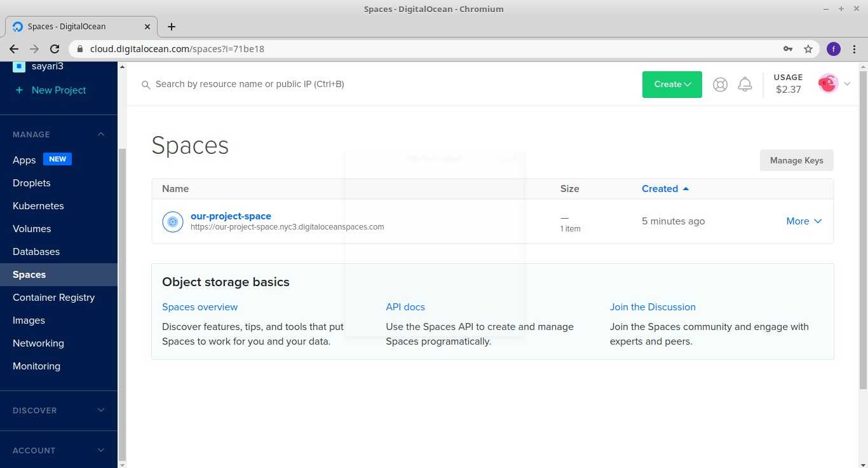Expand the More menu for our-project-space
This screenshot has width=868, height=468.
804,221
